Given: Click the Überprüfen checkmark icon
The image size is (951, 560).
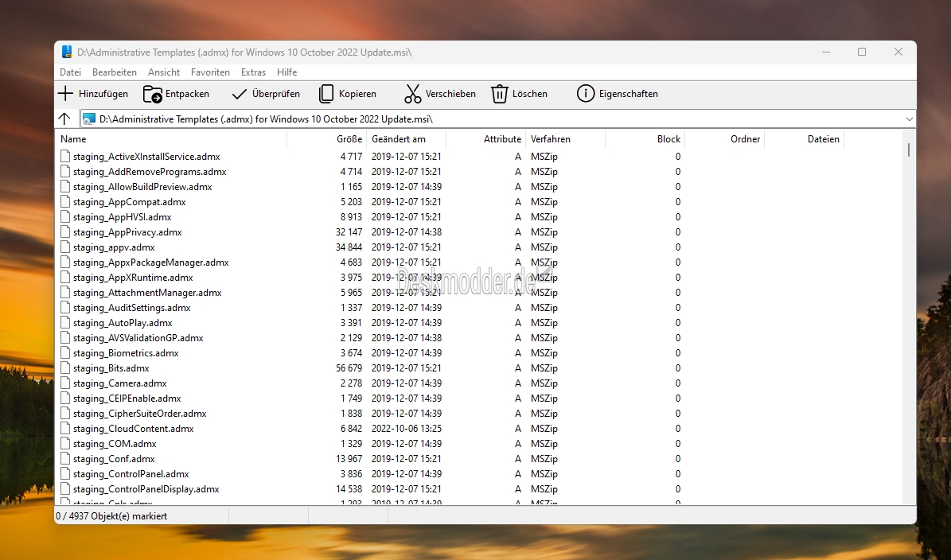Looking at the screenshot, I should click(x=240, y=94).
